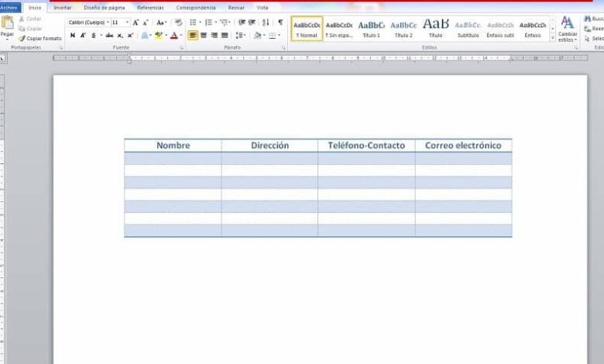Apply the Sin espaciado style
604x364 pixels.
[339, 29]
